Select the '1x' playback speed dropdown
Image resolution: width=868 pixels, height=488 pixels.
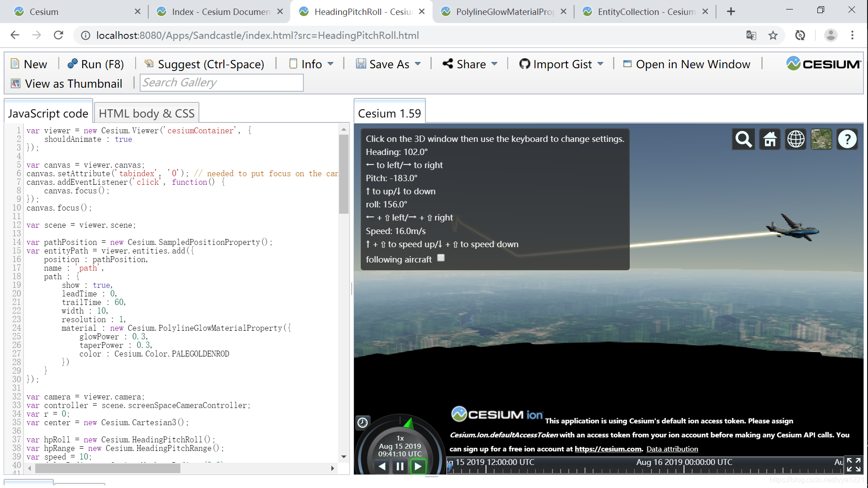pyautogui.click(x=400, y=439)
